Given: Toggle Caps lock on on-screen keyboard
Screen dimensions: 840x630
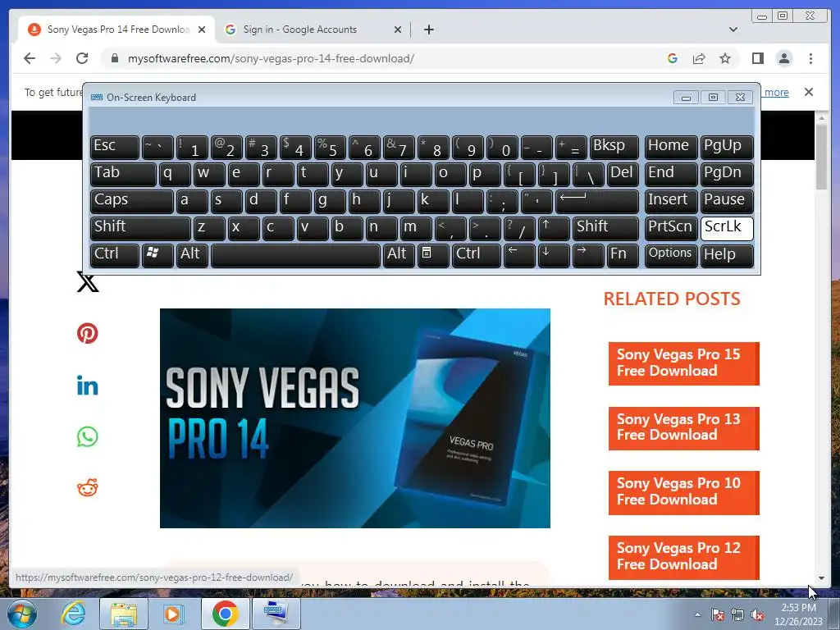Looking at the screenshot, I should (x=132, y=201).
